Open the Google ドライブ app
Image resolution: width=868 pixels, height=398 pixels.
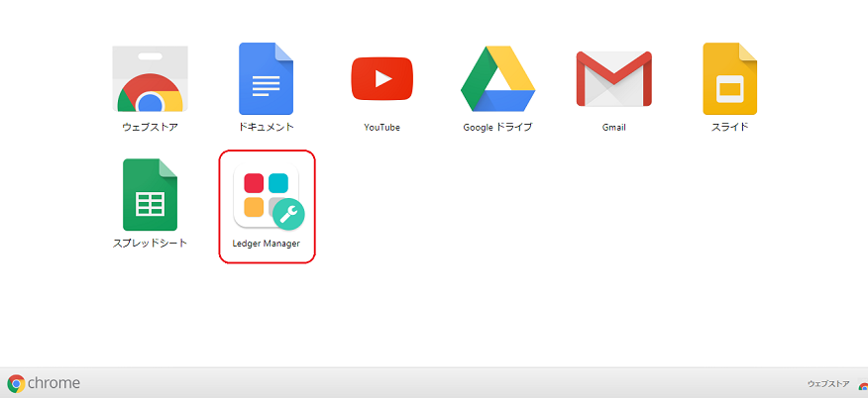click(497, 79)
